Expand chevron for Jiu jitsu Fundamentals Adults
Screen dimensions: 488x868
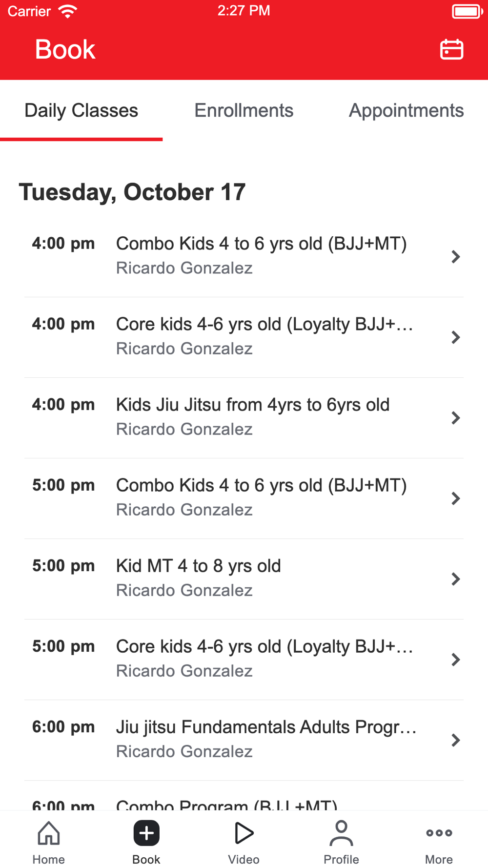(x=456, y=740)
